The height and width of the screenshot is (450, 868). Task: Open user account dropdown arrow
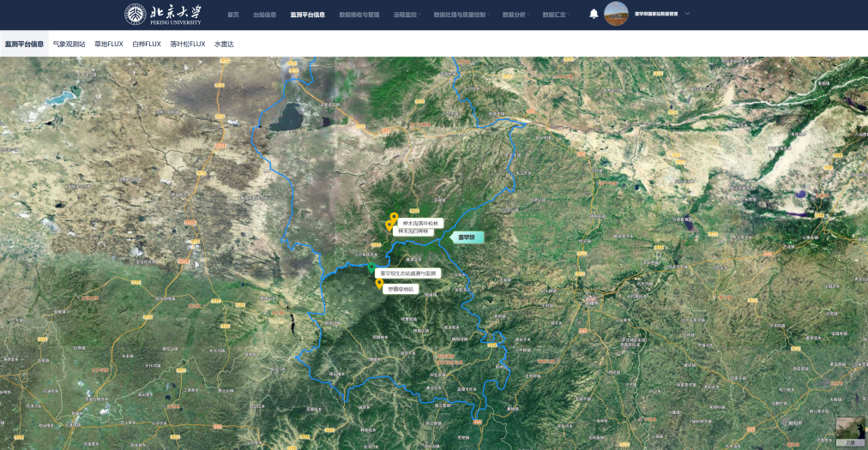click(x=687, y=14)
